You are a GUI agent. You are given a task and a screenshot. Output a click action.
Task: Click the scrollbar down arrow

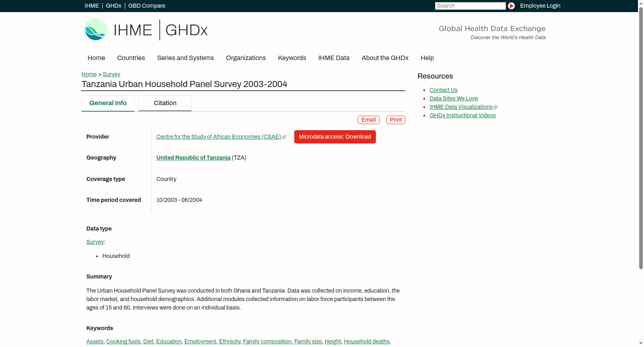[x=641, y=343]
